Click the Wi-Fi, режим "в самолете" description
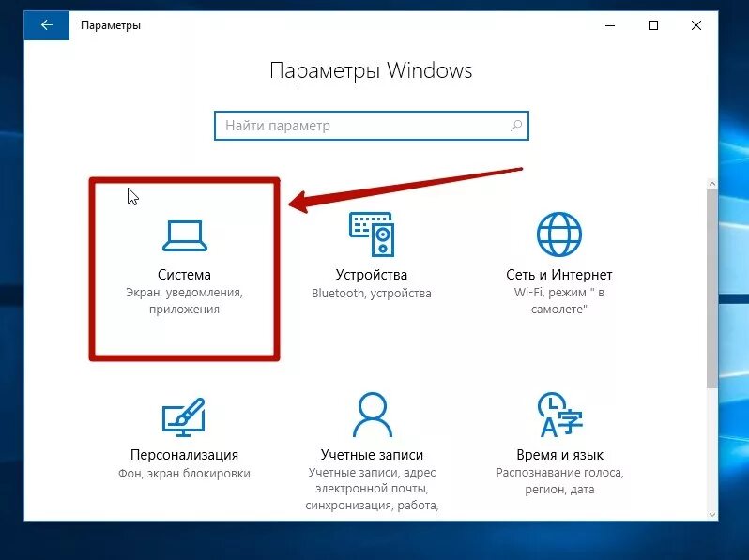 558,301
